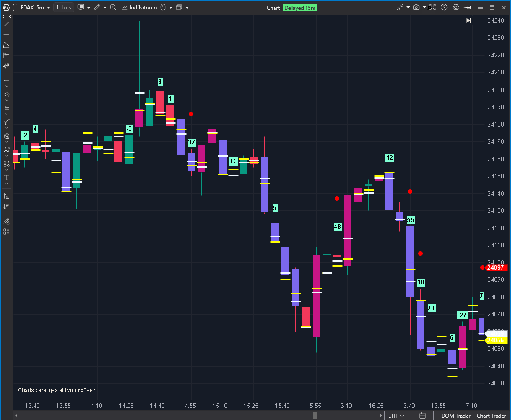This screenshot has width=511, height=420.
Task: Click the horizontal chart scrollbar thumb
Action: [315, 416]
